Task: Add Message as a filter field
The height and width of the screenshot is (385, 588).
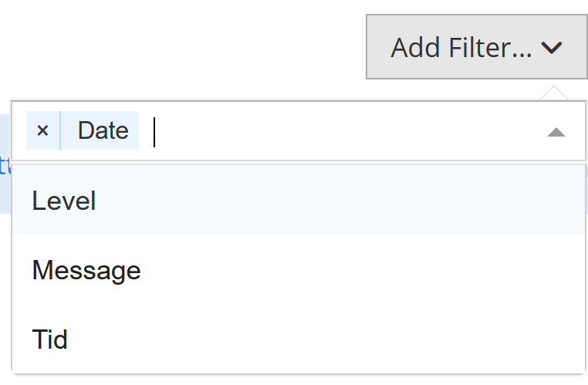Action: (x=86, y=270)
